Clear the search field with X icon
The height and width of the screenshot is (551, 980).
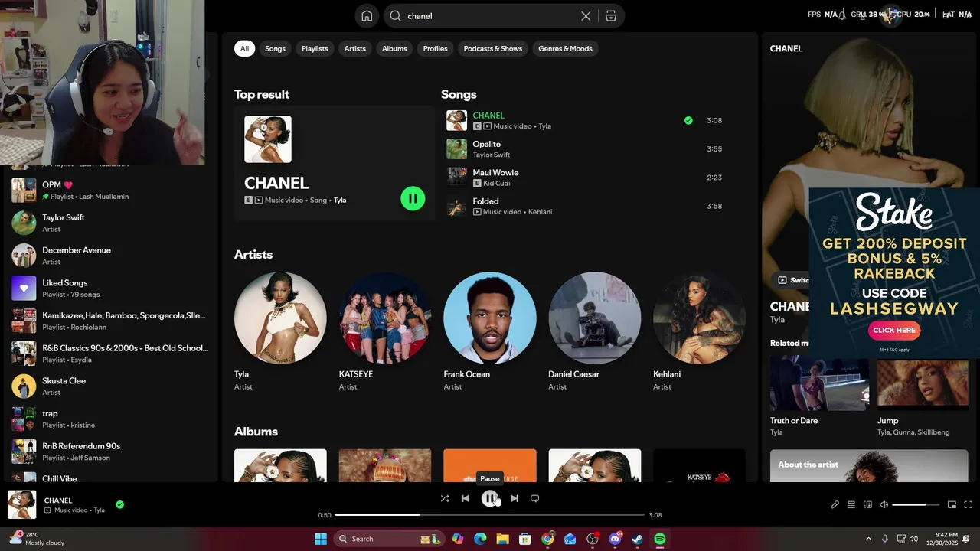(586, 16)
